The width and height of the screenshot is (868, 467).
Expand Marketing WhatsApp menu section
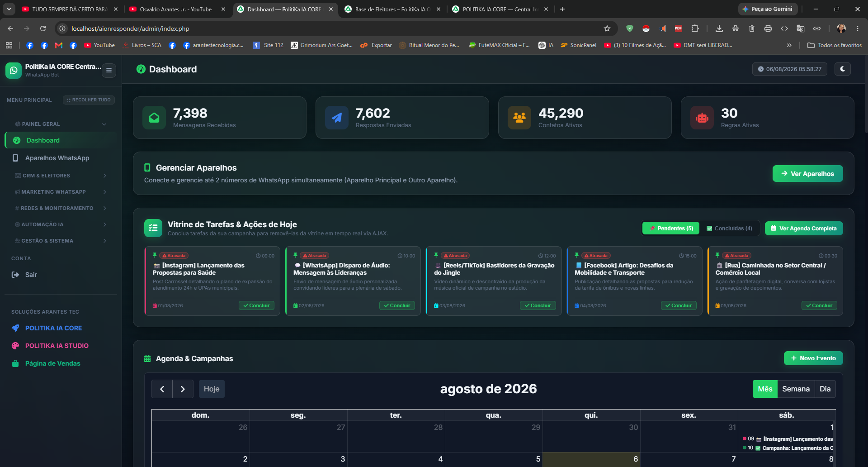point(61,192)
